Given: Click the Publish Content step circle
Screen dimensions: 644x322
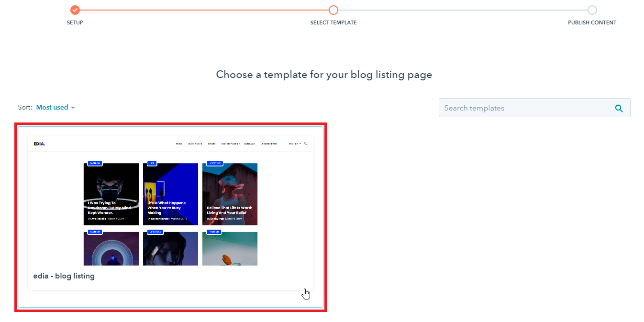Looking at the screenshot, I should 592,10.
